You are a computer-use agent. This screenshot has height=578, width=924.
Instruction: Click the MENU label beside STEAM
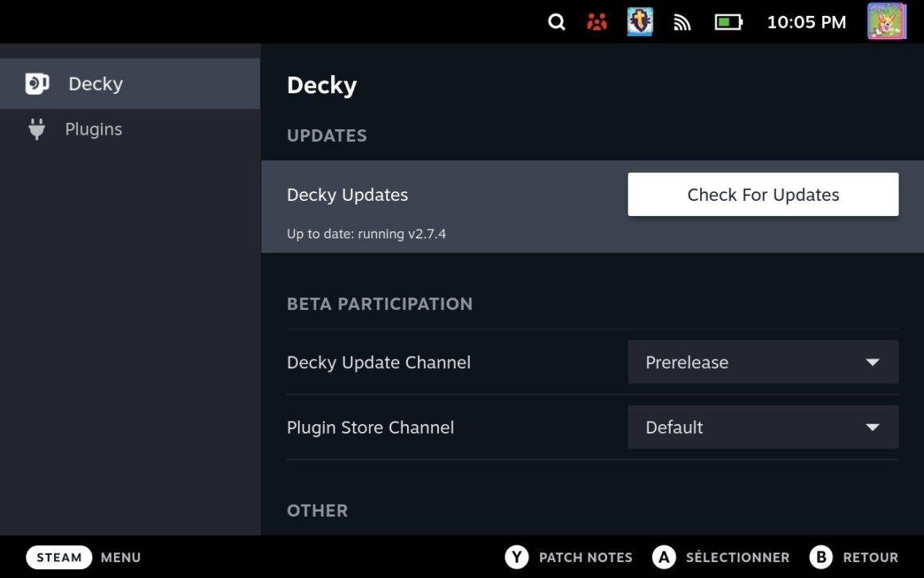pos(121,557)
